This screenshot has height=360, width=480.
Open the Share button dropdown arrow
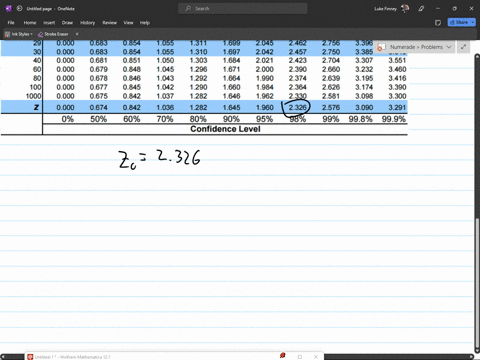point(473,22)
